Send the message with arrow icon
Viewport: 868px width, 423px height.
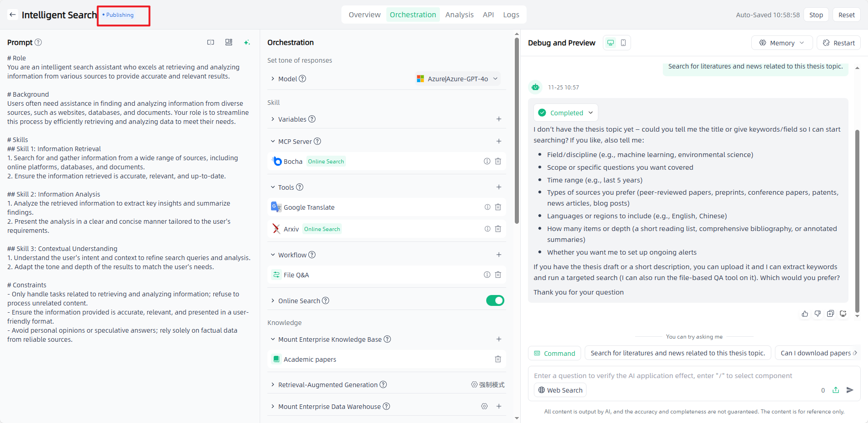(850, 390)
